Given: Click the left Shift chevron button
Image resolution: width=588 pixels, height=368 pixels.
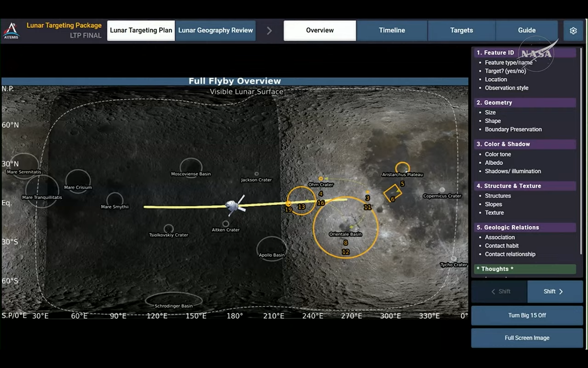Looking at the screenshot, I should 500,291.
